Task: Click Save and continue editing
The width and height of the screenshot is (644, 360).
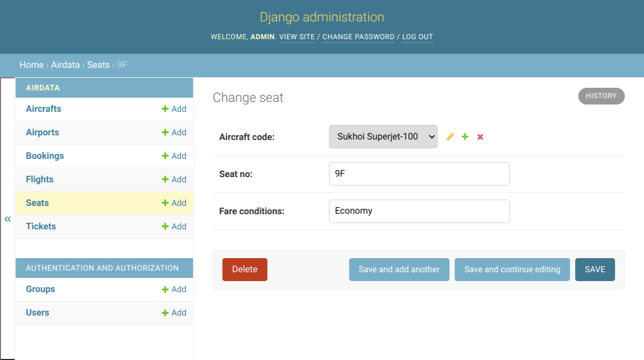Action: coord(512,269)
